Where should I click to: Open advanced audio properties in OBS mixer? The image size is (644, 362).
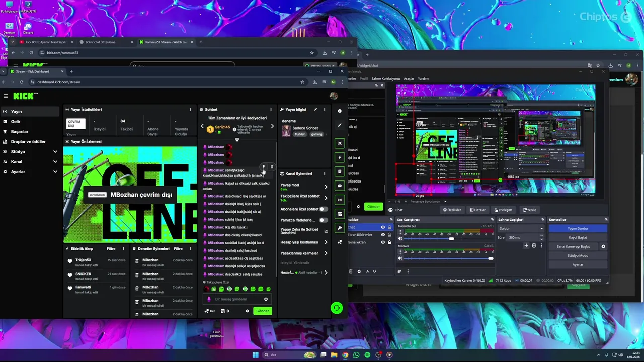(x=399, y=271)
